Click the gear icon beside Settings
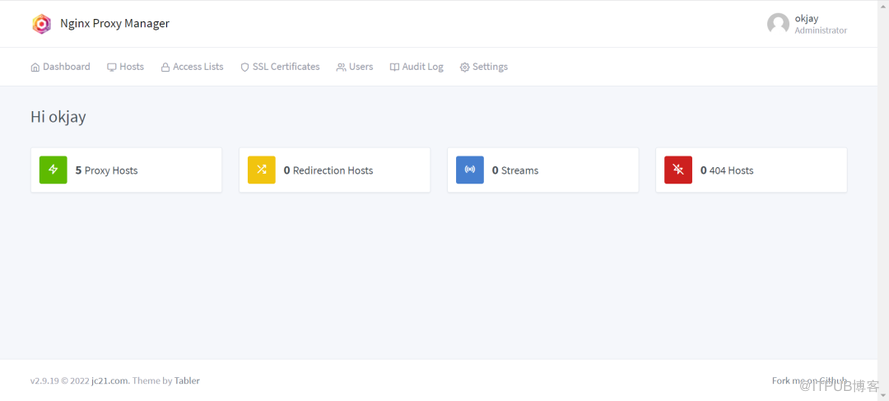The height and width of the screenshot is (401, 889). click(x=464, y=68)
